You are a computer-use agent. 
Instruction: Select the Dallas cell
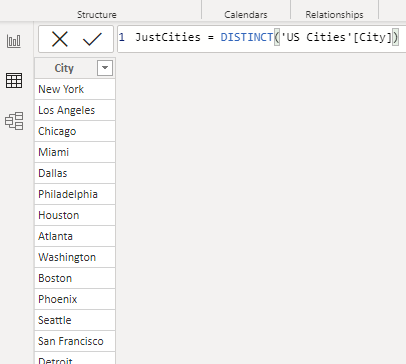(75, 173)
